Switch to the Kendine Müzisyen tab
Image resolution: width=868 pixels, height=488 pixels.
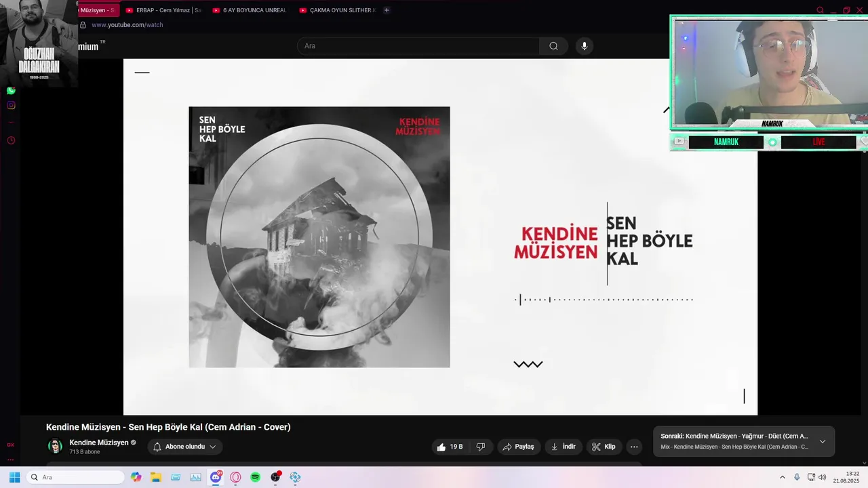[x=98, y=10]
